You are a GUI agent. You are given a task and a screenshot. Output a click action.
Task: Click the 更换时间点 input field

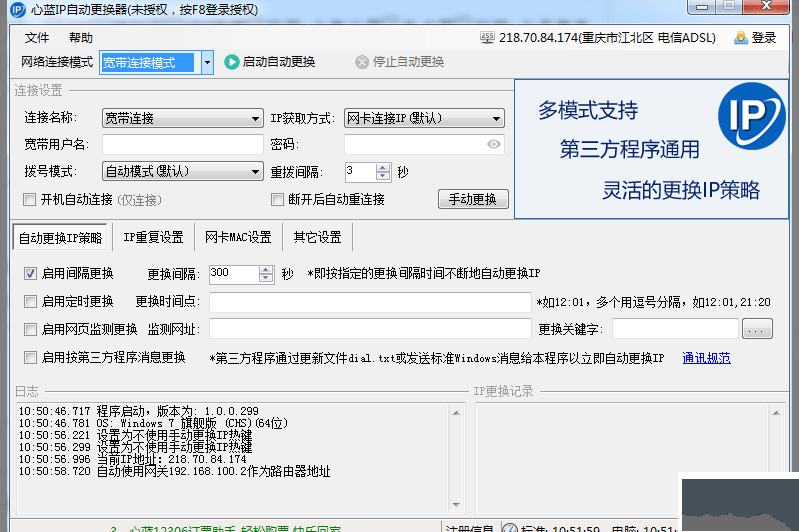[x=371, y=302]
